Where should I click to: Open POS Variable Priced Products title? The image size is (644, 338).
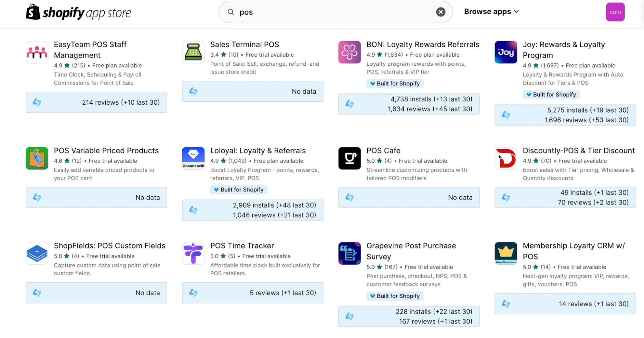pos(106,151)
